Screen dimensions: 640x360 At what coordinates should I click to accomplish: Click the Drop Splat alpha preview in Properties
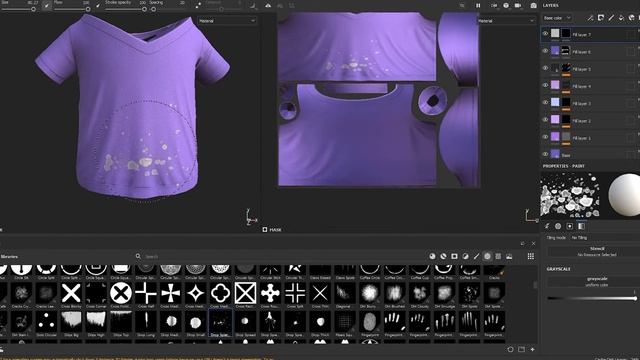pos(570,195)
